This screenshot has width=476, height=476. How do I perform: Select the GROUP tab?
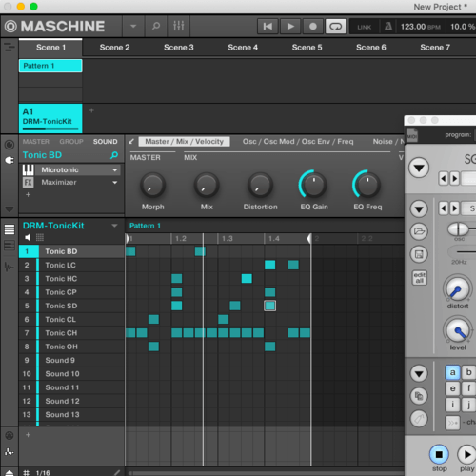(71, 142)
